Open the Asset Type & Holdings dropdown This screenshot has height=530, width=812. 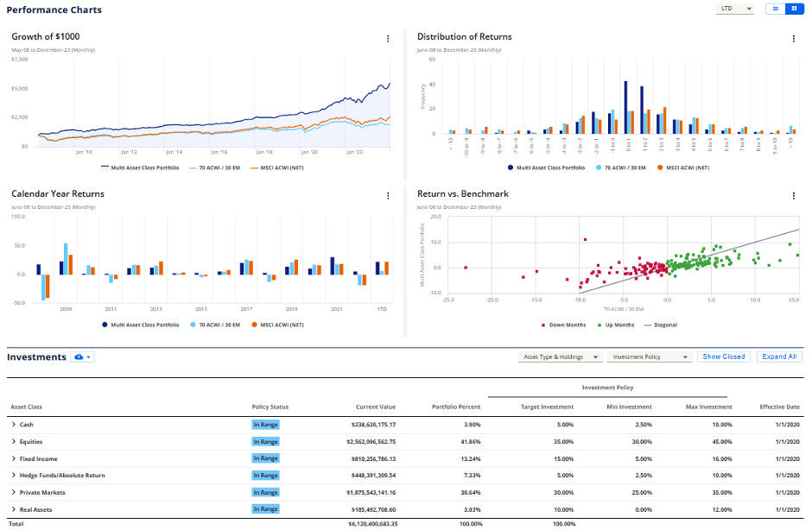point(561,356)
